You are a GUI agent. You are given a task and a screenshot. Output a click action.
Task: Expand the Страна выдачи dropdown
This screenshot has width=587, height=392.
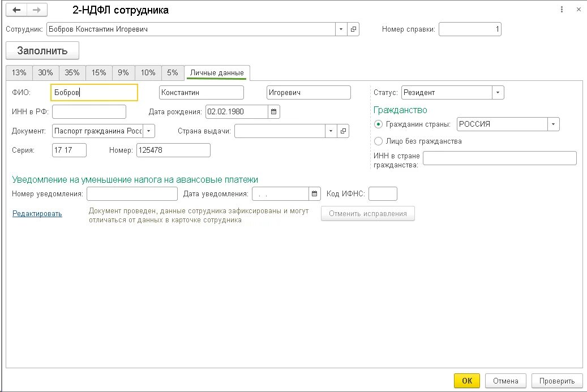pos(331,131)
